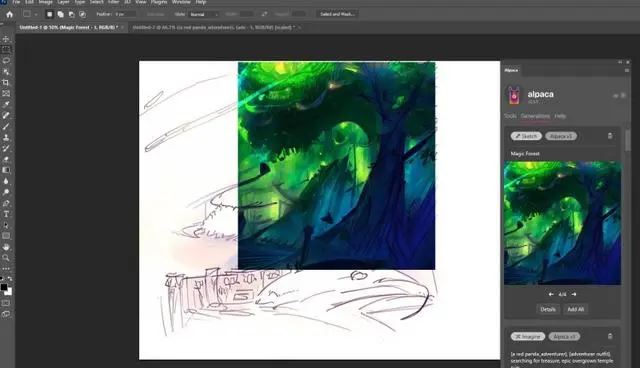Show the previous generation result
640x368 pixels.
551,294
